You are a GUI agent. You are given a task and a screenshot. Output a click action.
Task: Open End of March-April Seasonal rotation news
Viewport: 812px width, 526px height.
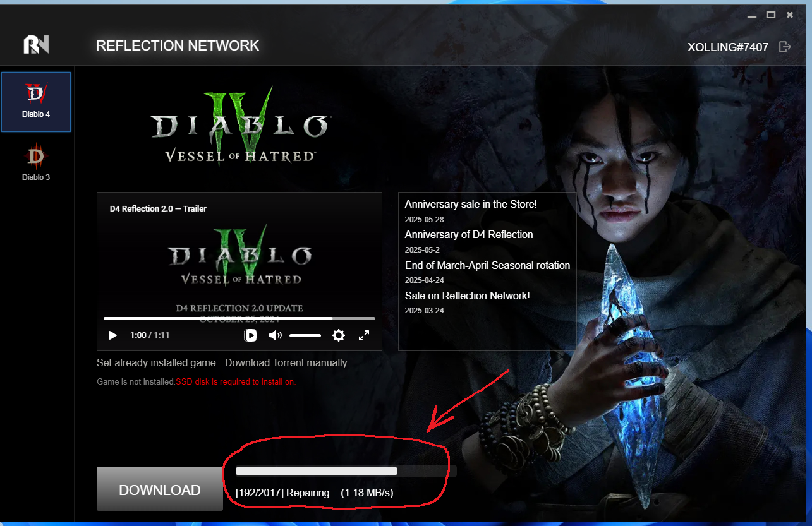[487, 265]
